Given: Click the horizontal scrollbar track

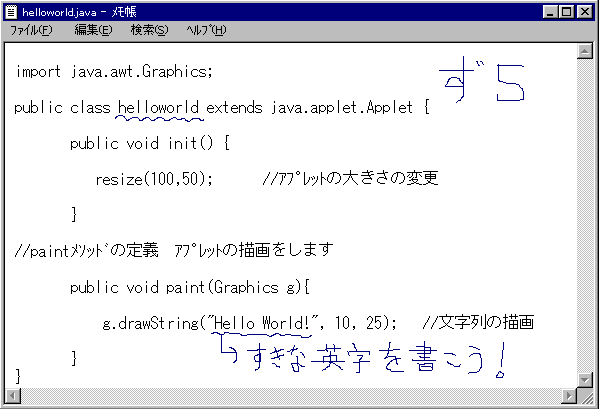Looking at the screenshot, I should [291, 396].
